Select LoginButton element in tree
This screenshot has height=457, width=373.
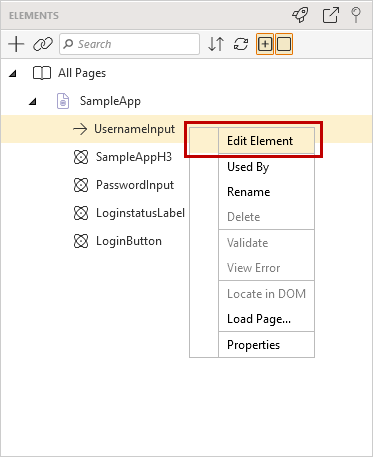(x=129, y=241)
